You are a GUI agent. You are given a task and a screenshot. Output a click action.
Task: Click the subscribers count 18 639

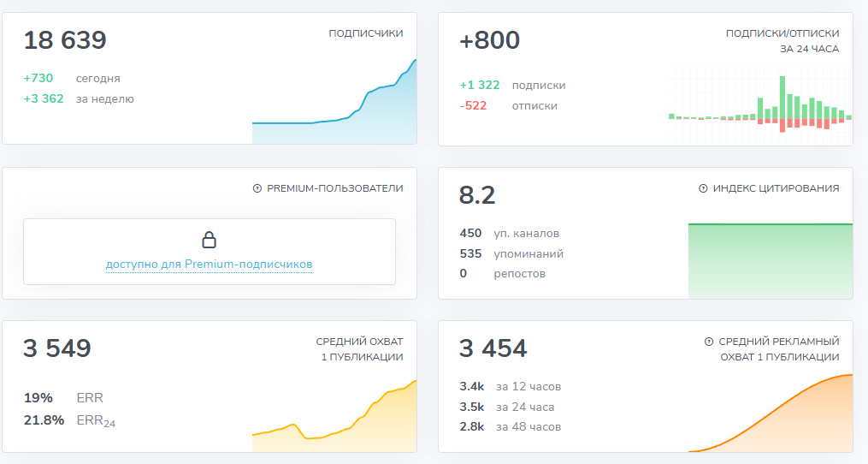tap(65, 40)
